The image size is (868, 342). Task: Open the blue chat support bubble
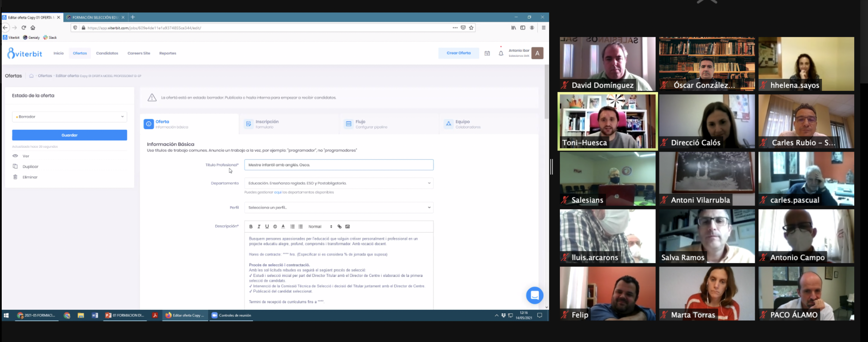tap(534, 295)
